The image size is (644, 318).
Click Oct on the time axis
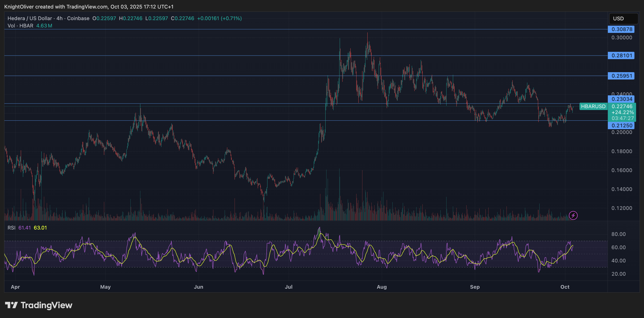tap(566, 287)
